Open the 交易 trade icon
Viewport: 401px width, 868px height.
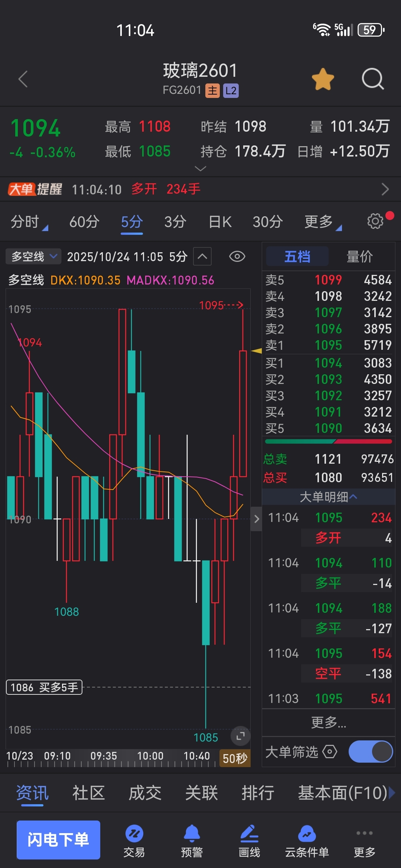[x=134, y=841]
